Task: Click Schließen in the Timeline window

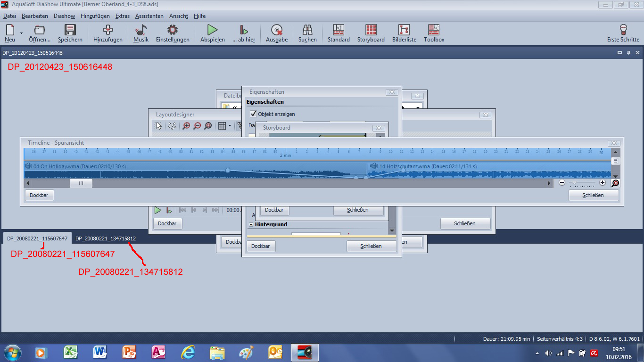Action: click(593, 195)
